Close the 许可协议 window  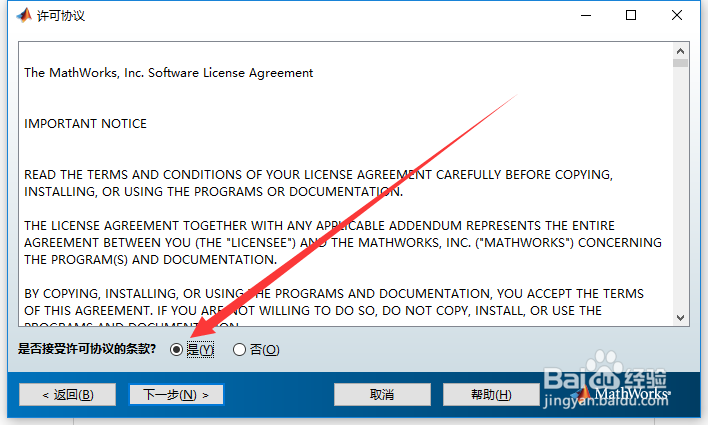(x=676, y=15)
